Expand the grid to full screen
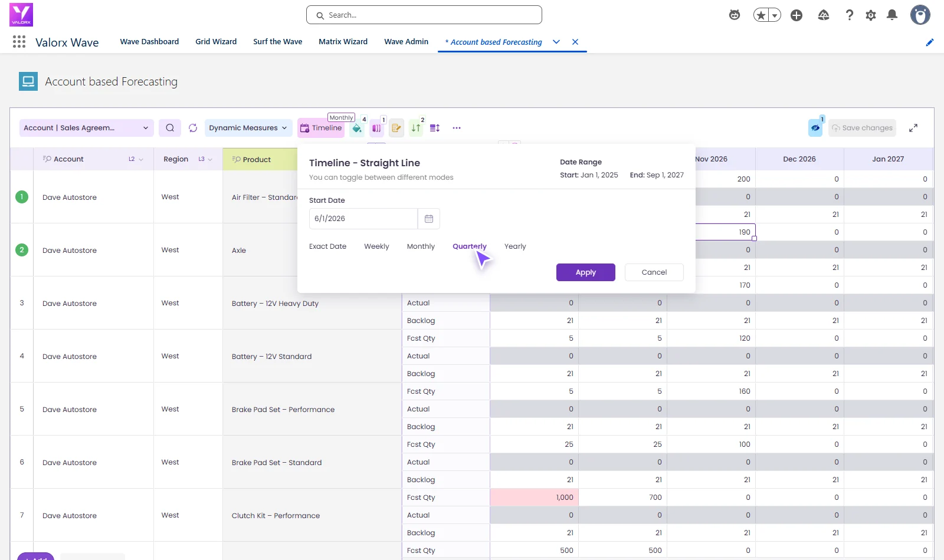Image resolution: width=944 pixels, height=560 pixels. tap(913, 128)
